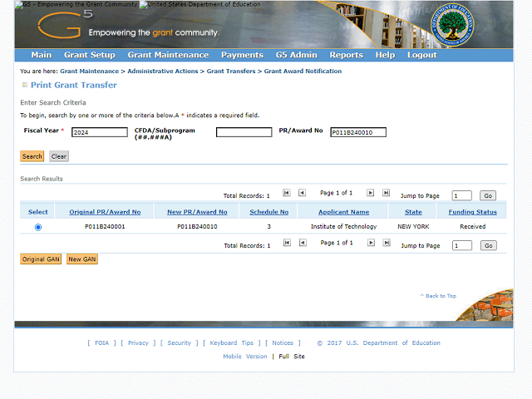The height and width of the screenshot is (399, 532).
Task: Open the Security footer link
Action: 180,343
